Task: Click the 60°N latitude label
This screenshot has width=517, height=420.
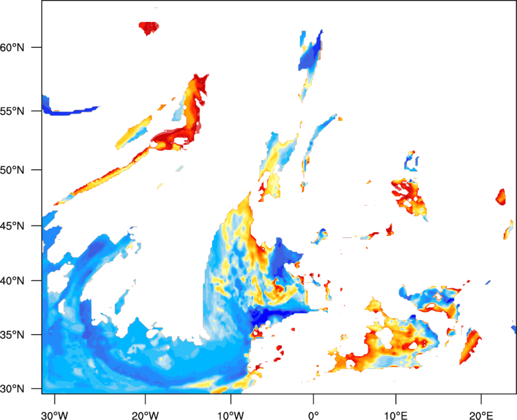Action: click(12, 47)
